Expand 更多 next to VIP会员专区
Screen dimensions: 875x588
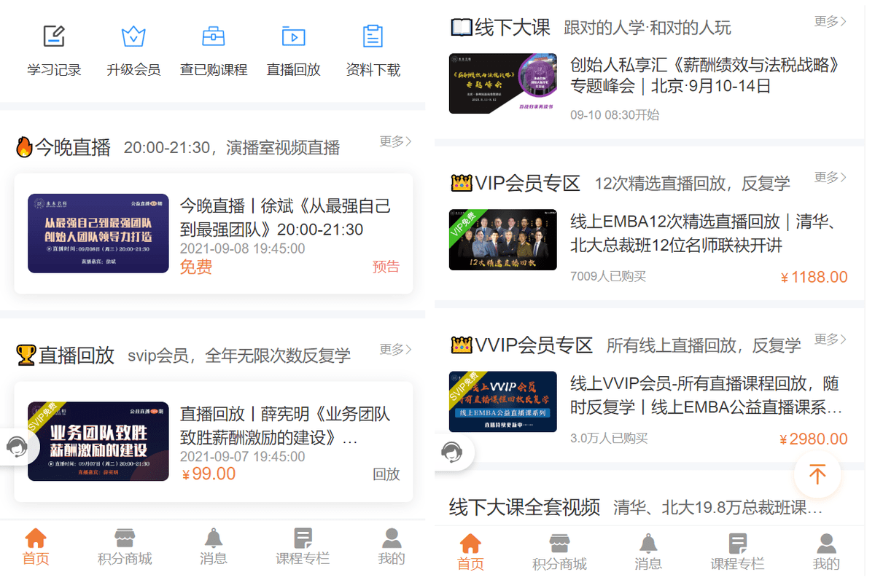click(x=830, y=177)
